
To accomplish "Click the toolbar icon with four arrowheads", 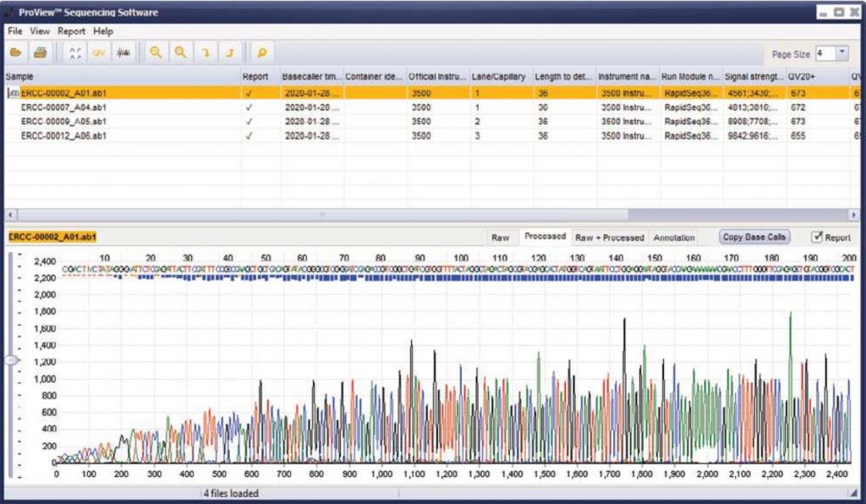I will [x=75, y=52].
